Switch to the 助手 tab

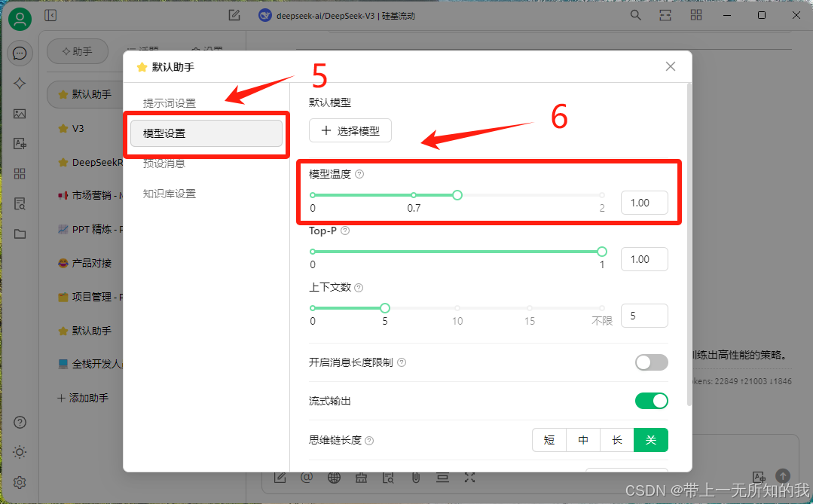point(78,51)
